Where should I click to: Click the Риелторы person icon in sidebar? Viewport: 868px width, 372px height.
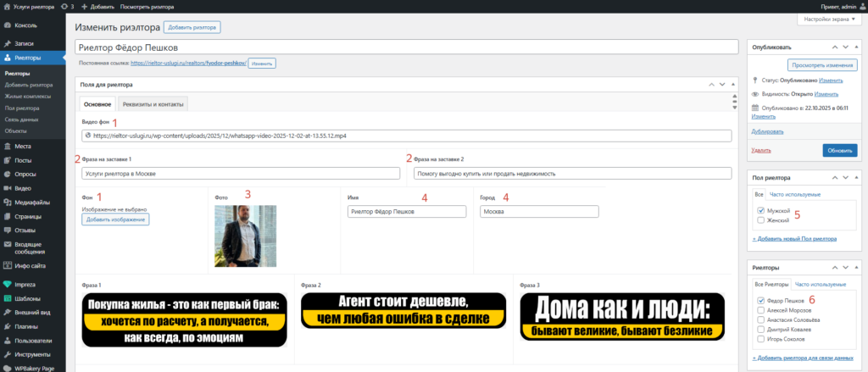7,58
